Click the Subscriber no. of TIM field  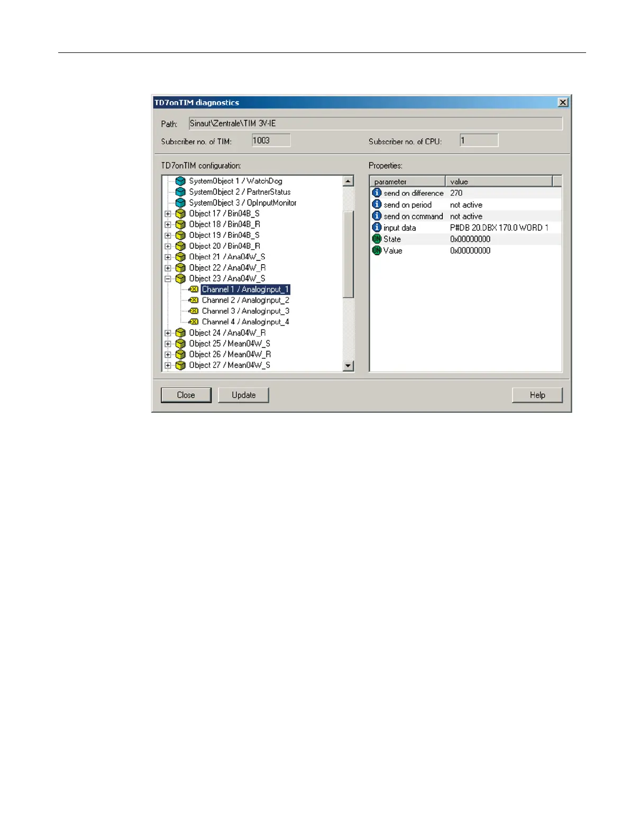coord(271,140)
